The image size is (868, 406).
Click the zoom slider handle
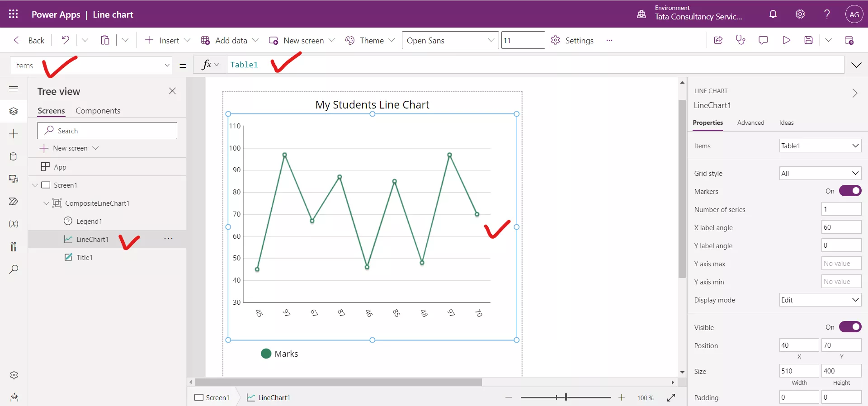tap(566, 397)
